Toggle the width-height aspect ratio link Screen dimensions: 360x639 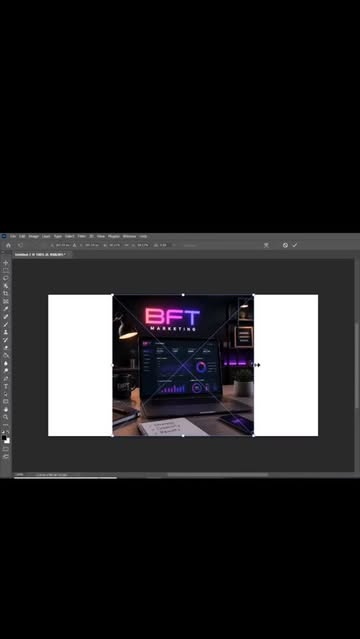point(126,245)
